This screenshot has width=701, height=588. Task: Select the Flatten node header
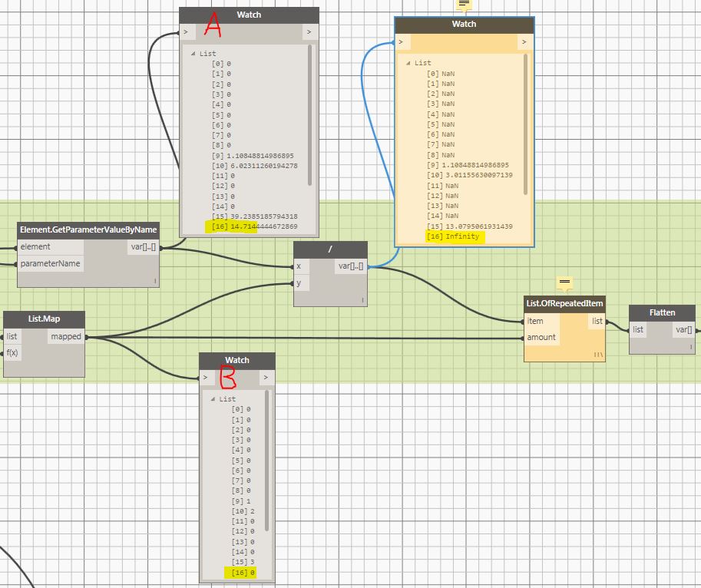662,312
